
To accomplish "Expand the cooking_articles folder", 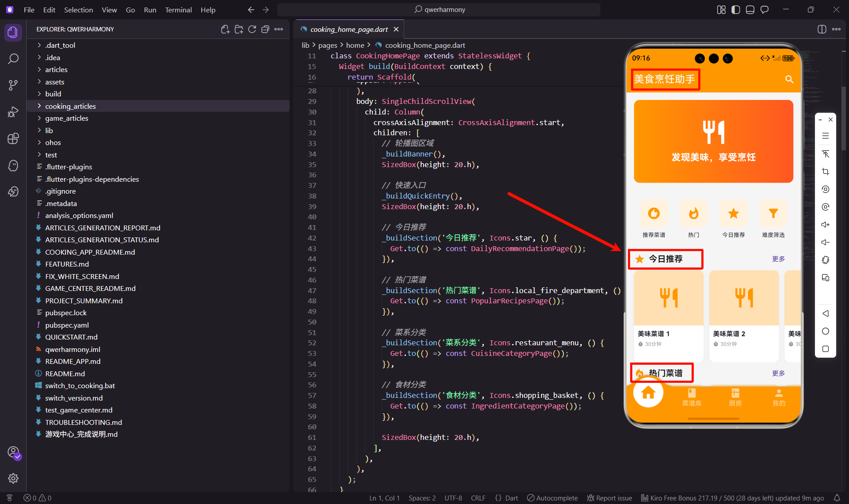I will (x=70, y=106).
